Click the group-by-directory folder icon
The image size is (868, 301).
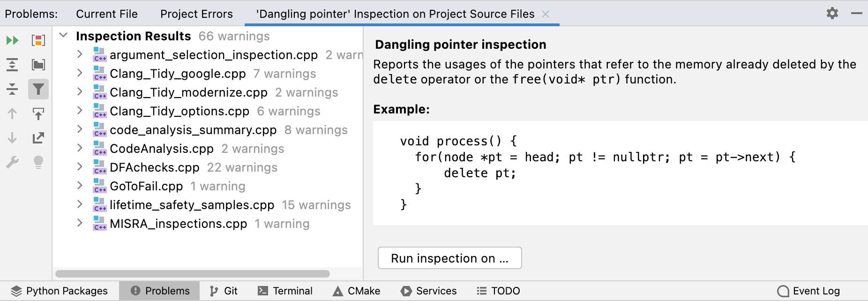point(39,65)
